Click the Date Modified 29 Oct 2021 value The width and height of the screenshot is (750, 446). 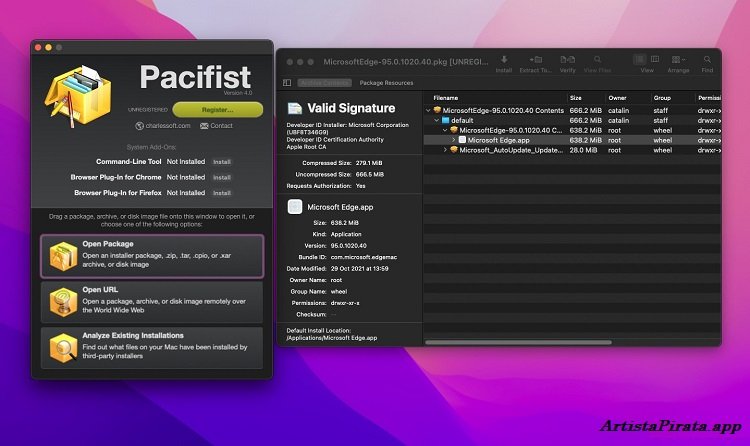click(359, 269)
